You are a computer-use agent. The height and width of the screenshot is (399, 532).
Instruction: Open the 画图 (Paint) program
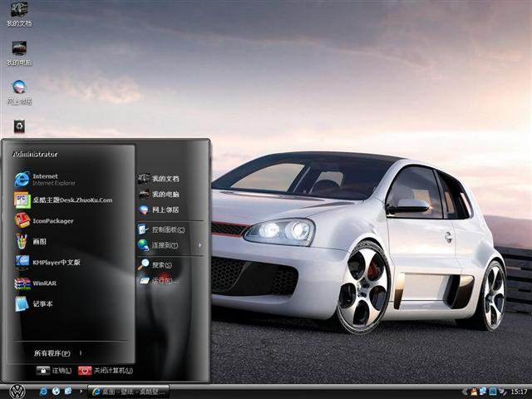click(42, 242)
